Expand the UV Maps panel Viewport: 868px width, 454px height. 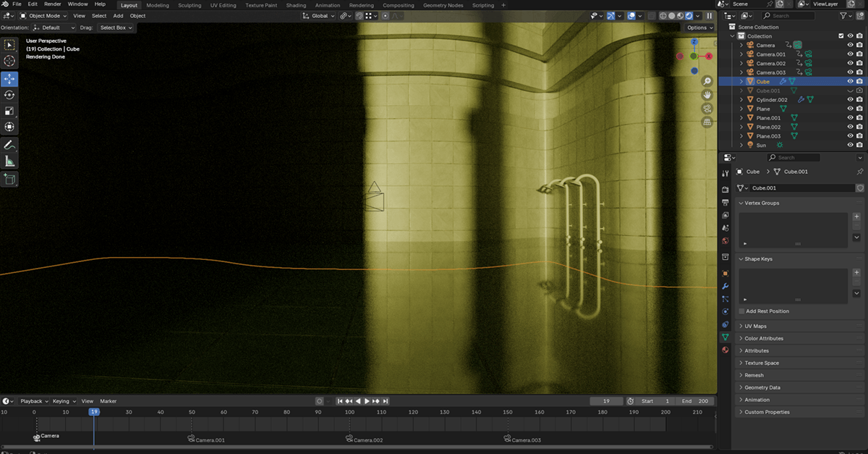pos(756,327)
